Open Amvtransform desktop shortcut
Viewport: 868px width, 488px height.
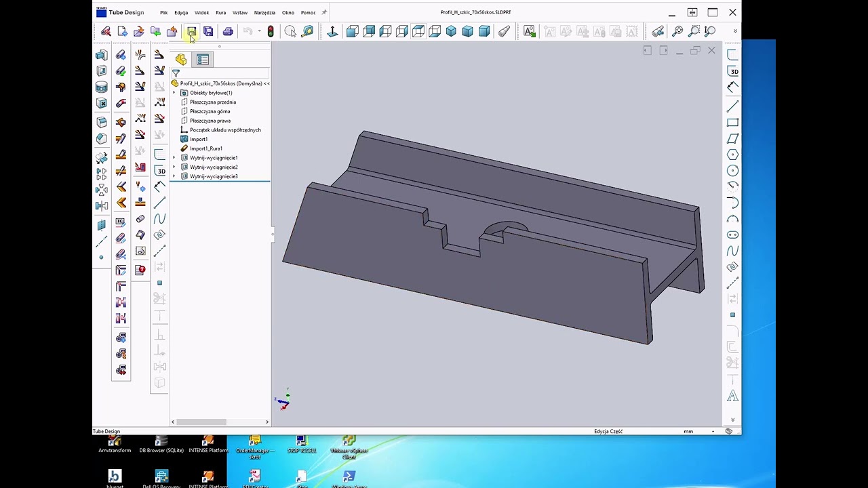pos(115,445)
